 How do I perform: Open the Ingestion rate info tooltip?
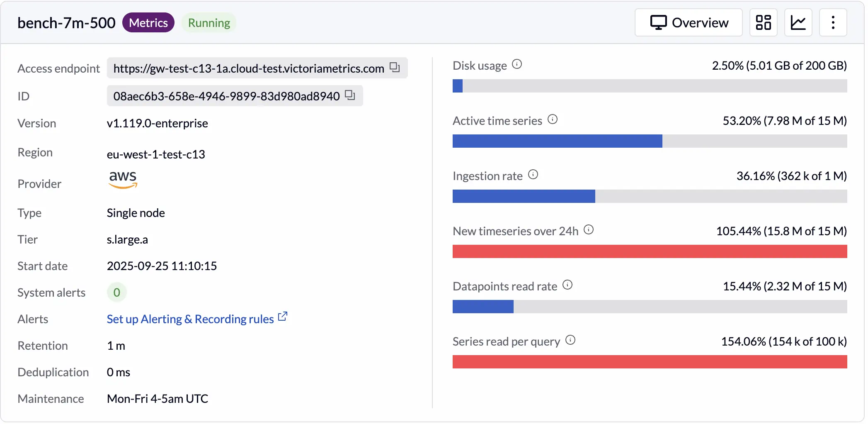point(532,175)
